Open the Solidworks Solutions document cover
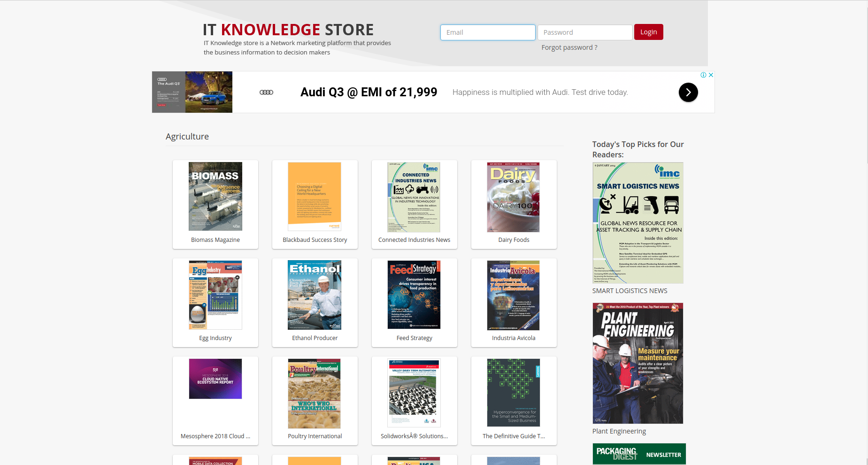 pos(414,393)
